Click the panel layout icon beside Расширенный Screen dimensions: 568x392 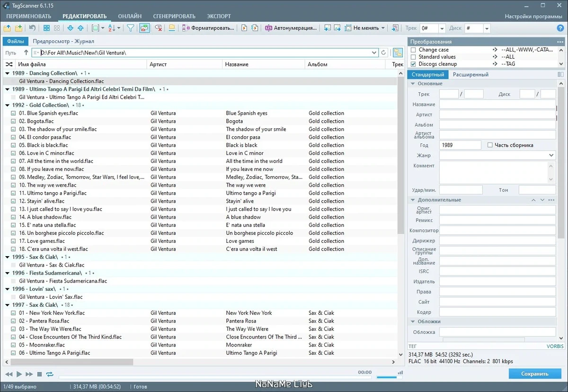[561, 74]
